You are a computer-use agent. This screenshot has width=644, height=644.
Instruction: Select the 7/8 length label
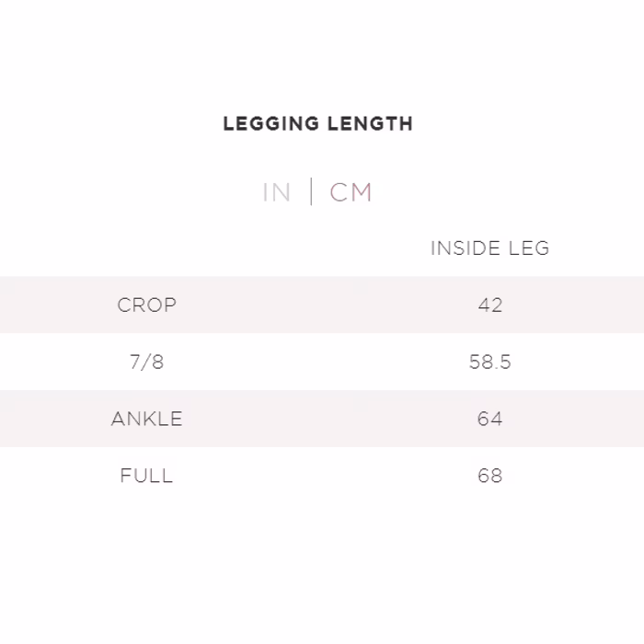click(x=146, y=362)
